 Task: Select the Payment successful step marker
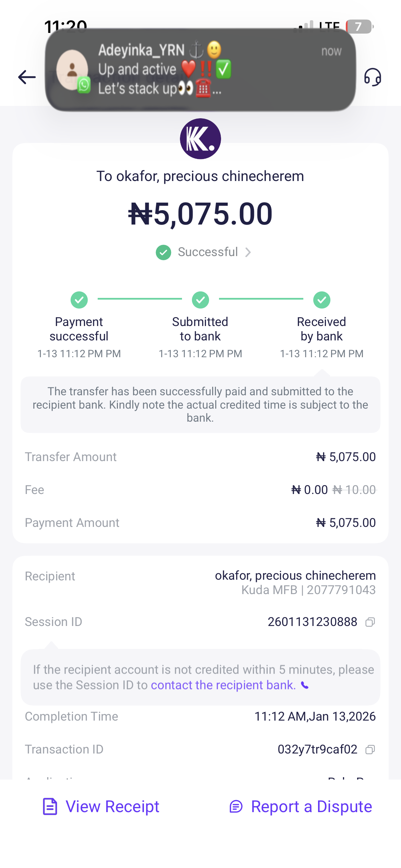point(79,300)
